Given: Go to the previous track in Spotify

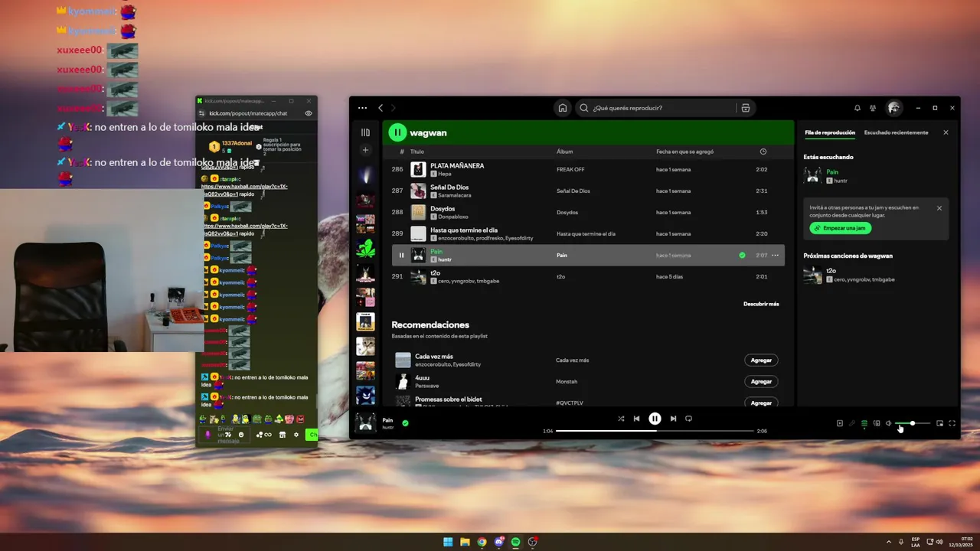Looking at the screenshot, I should click(636, 419).
